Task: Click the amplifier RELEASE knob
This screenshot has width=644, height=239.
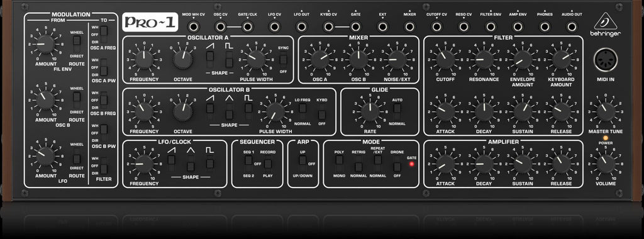Action: [562, 164]
